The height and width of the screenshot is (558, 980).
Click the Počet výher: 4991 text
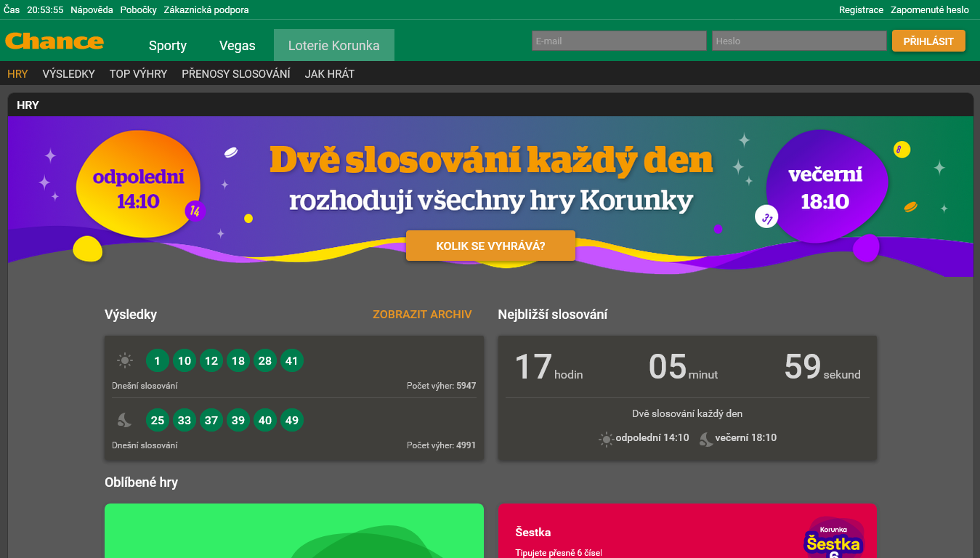[441, 445]
